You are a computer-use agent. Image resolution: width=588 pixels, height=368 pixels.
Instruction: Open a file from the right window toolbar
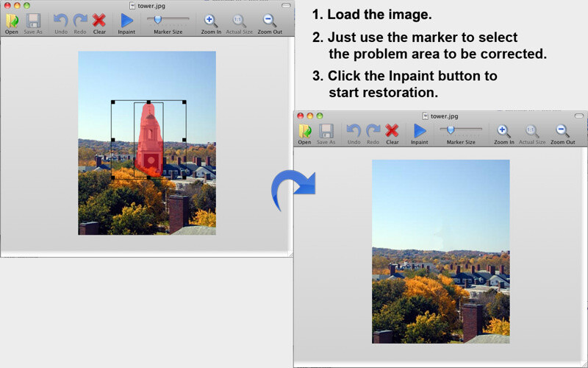304,134
